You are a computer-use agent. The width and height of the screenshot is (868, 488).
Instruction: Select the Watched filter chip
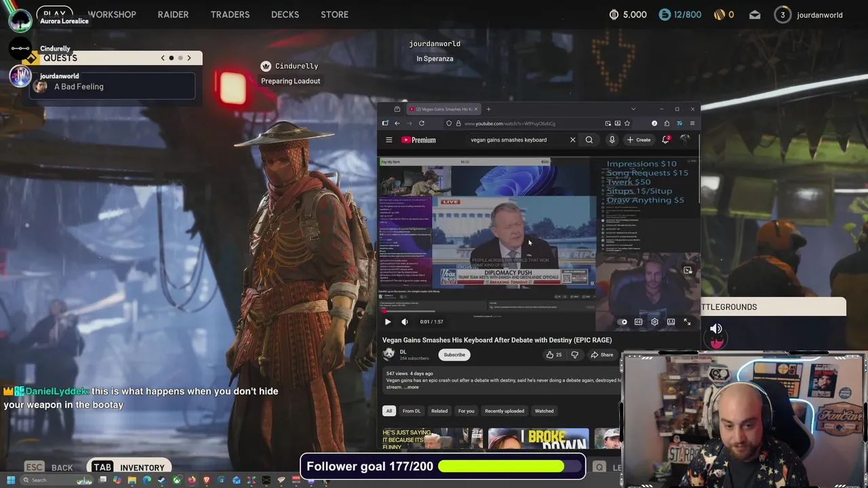(545, 411)
